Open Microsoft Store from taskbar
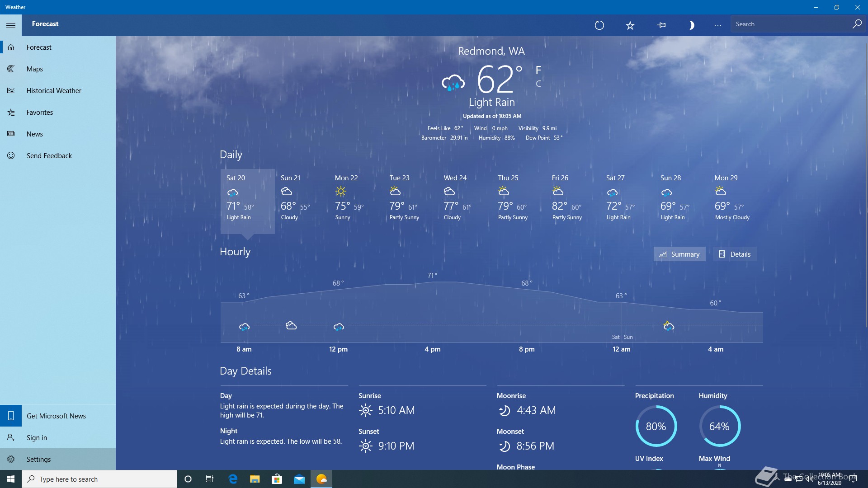Viewport: 868px width, 488px height. coord(277,479)
